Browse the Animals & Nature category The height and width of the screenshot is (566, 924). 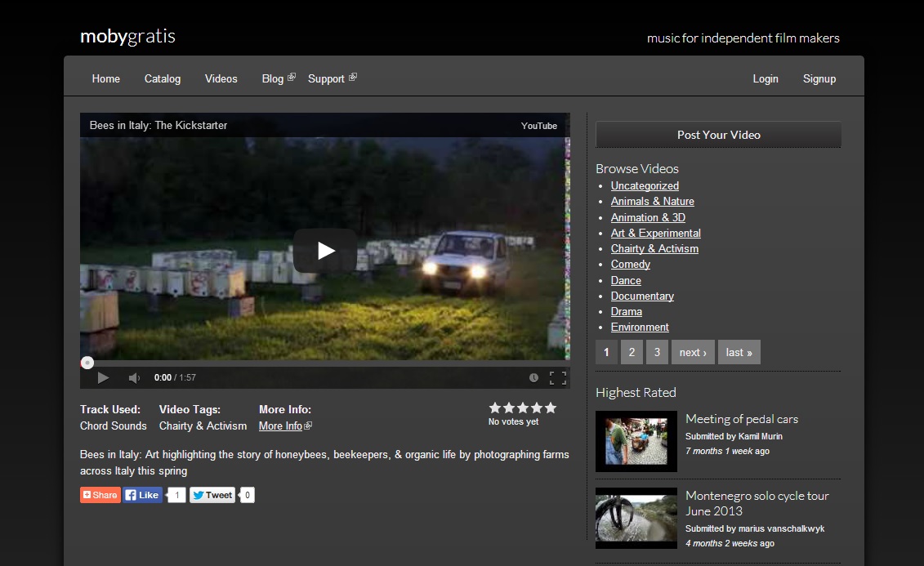[x=652, y=202]
